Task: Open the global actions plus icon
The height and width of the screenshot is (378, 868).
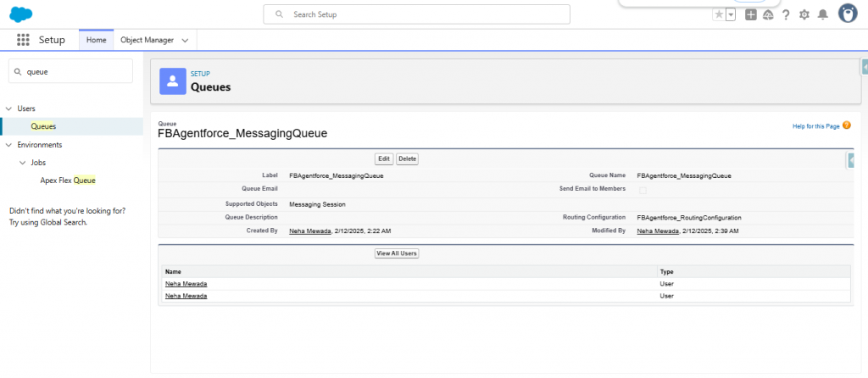Action: pos(751,15)
